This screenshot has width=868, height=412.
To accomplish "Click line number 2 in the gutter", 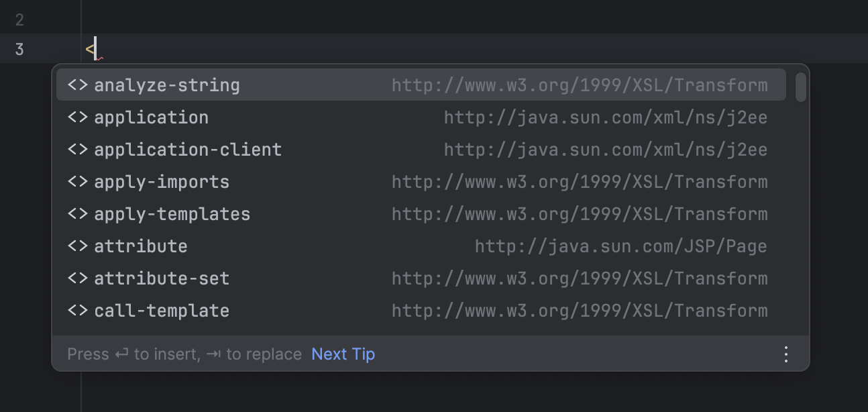I will pyautogui.click(x=19, y=19).
